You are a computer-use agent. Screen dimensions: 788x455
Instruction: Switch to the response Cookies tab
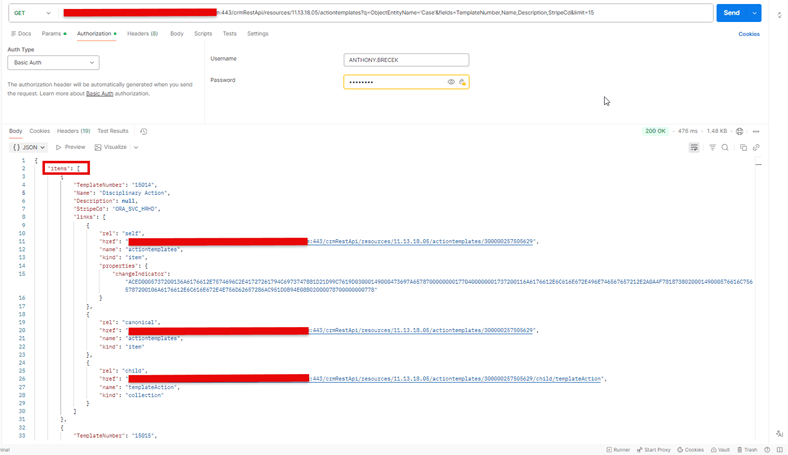[x=39, y=131]
